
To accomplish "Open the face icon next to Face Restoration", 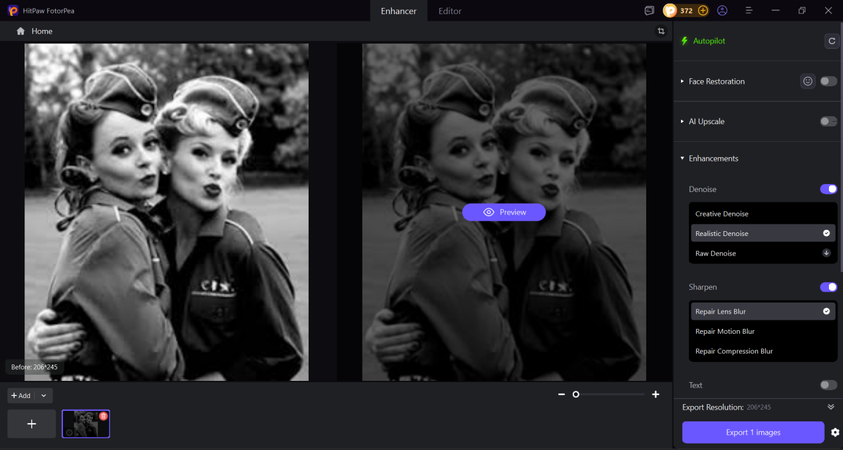I will (x=808, y=81).
